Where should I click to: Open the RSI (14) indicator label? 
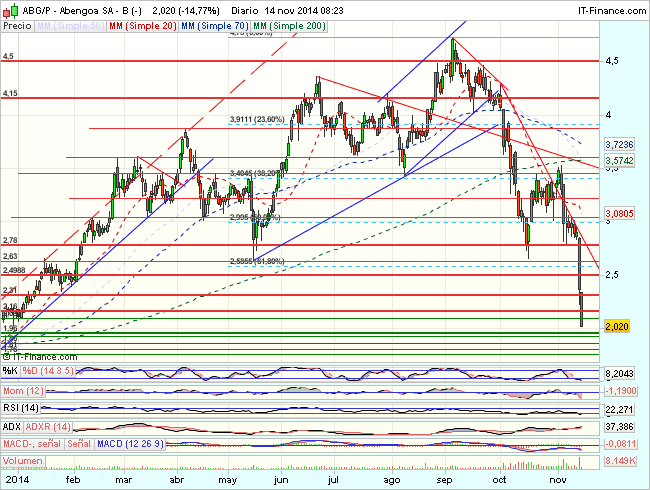21,408
